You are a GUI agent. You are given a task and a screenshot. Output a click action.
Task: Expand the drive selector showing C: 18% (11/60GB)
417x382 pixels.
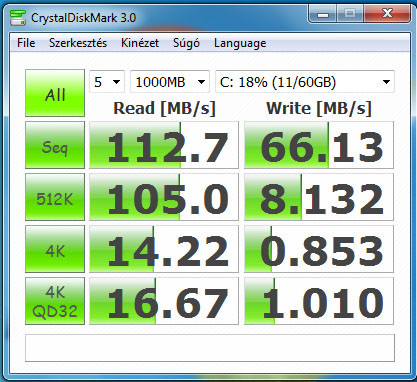[x=305, y=82]
